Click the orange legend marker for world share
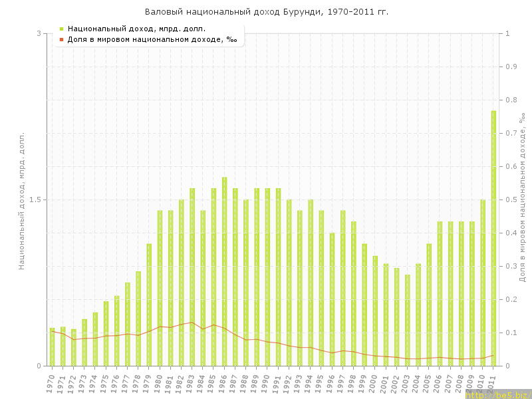Image resolution: width=532 pixels, height=399 pixels. [x=61, y=39]
